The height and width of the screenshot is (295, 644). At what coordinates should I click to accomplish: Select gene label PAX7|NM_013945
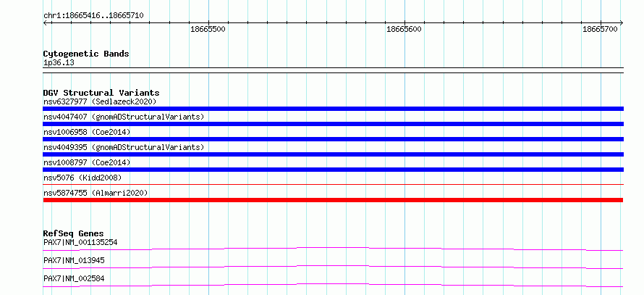pos(74,260)
